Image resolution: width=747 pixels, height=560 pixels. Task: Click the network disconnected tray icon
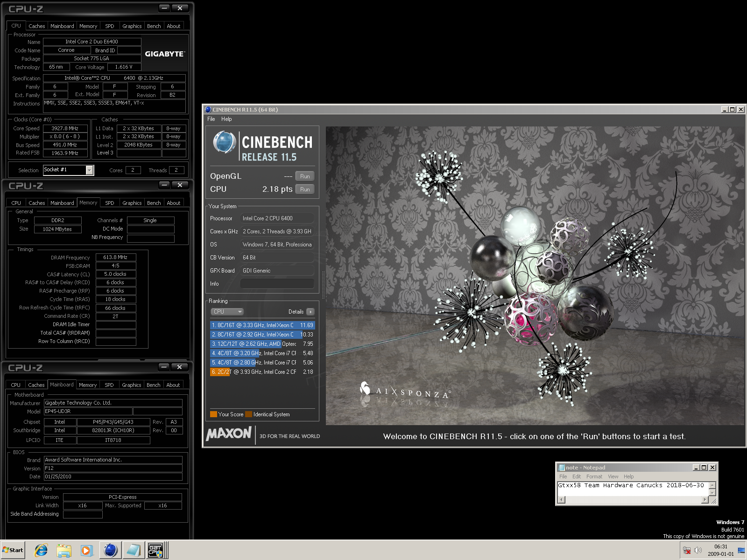[x=687, y=550]
